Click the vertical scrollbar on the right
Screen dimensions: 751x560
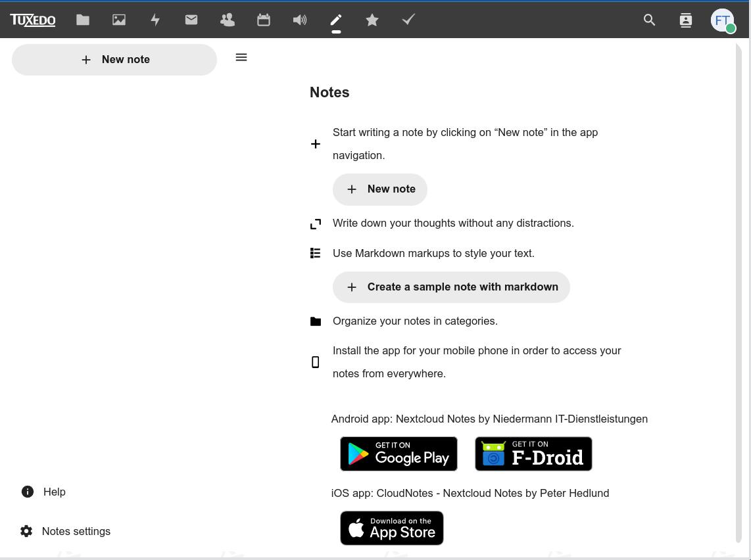tap(738, 292)
